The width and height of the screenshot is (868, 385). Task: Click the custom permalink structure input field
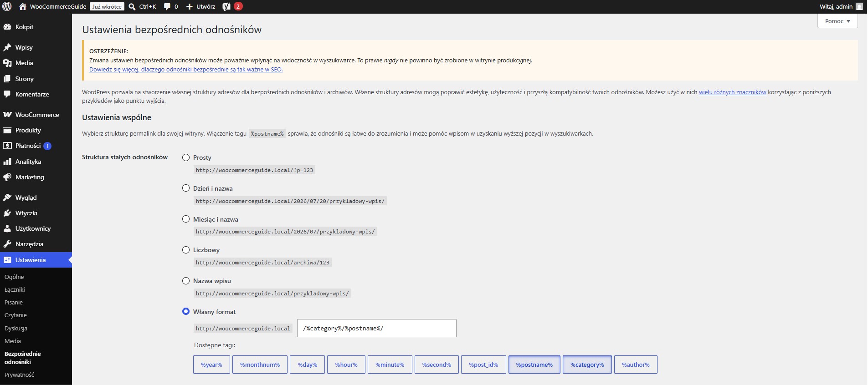point(376,328)
